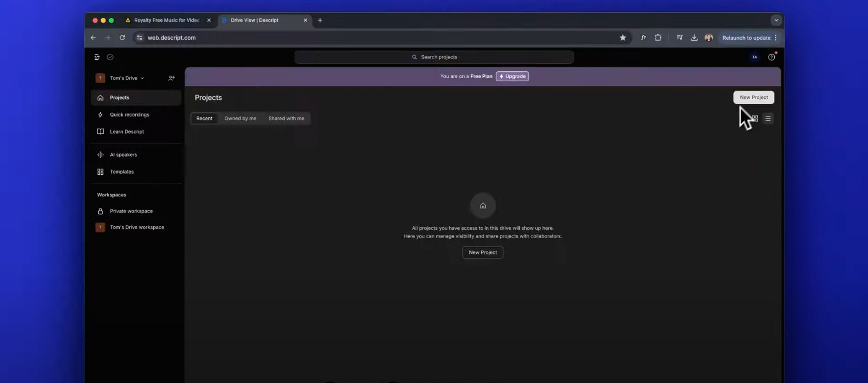Image resolution: width=868 pixels, height=383 pixels.
Task: Click the Upgrade button
Action: click(x=512, y=76)
